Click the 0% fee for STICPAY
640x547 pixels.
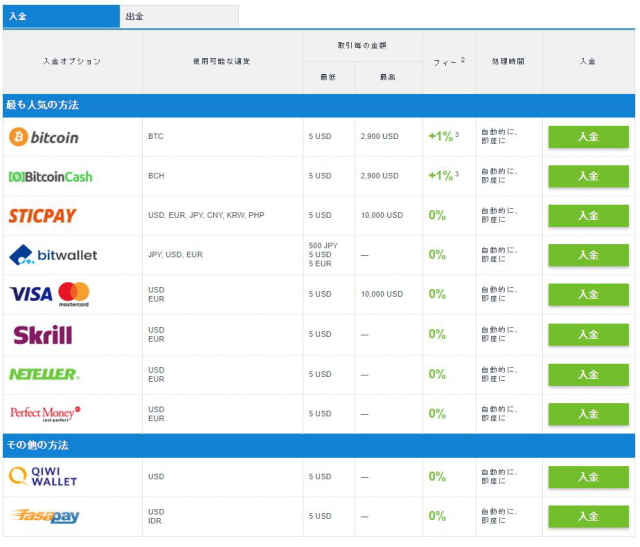[x=437, y=215]
